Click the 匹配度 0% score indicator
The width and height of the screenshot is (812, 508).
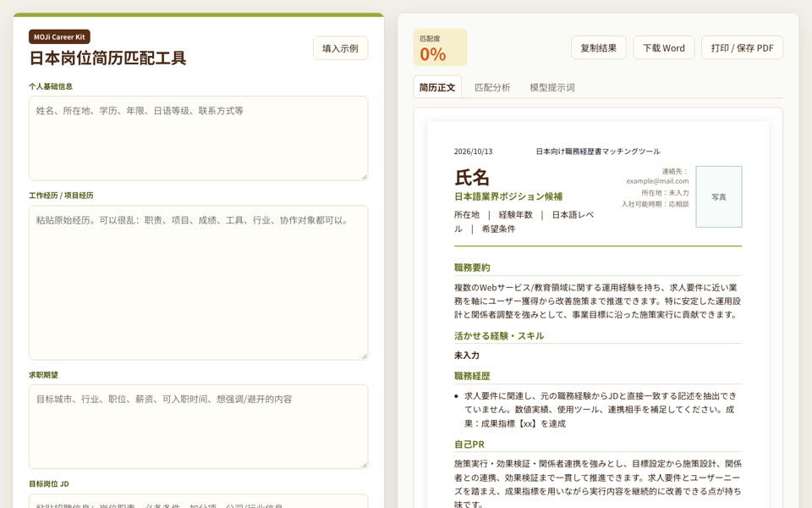tap(440, 47)
